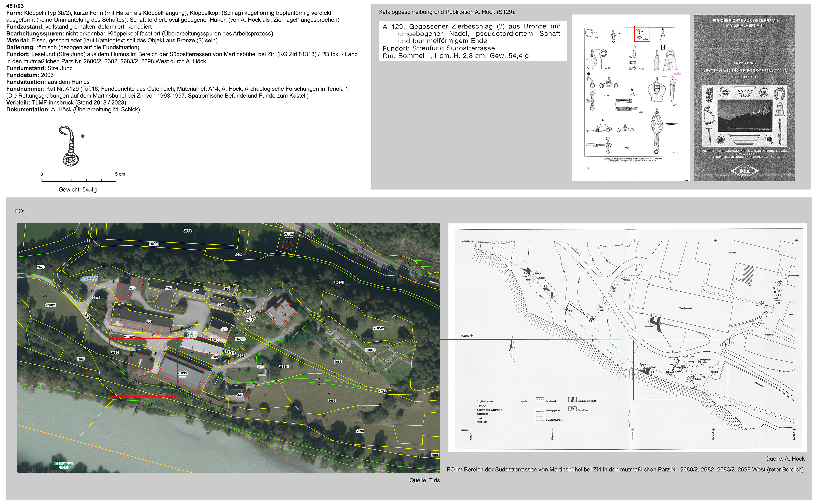The width and height of the screenshot is (816, 504).
Task: Click the KG Zirl 81313 map label
Action: point(192,335)
